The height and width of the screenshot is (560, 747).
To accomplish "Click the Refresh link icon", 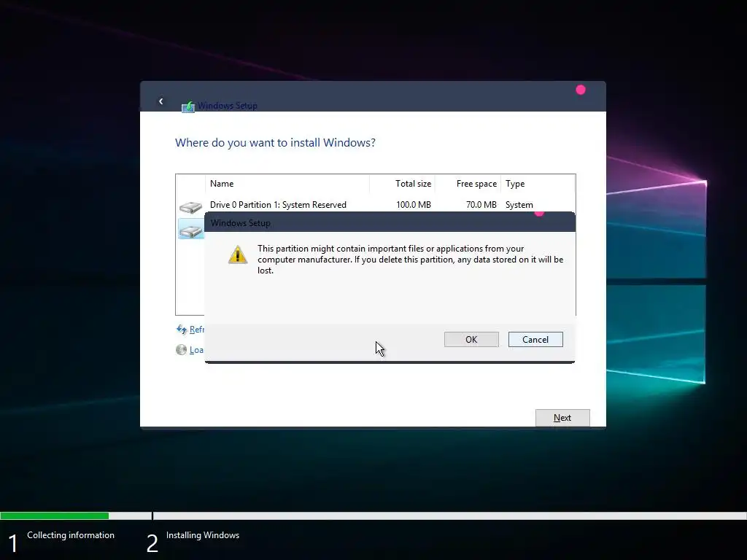I will (182, 329).
